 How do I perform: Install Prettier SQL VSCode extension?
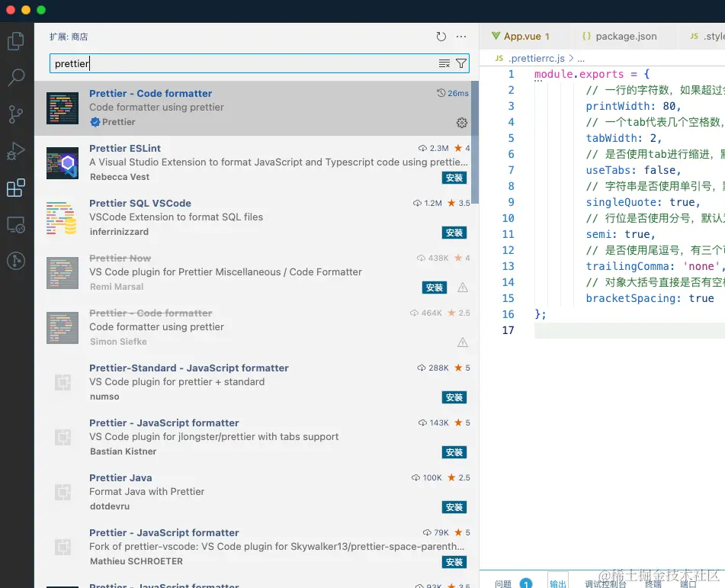point(454,233)
